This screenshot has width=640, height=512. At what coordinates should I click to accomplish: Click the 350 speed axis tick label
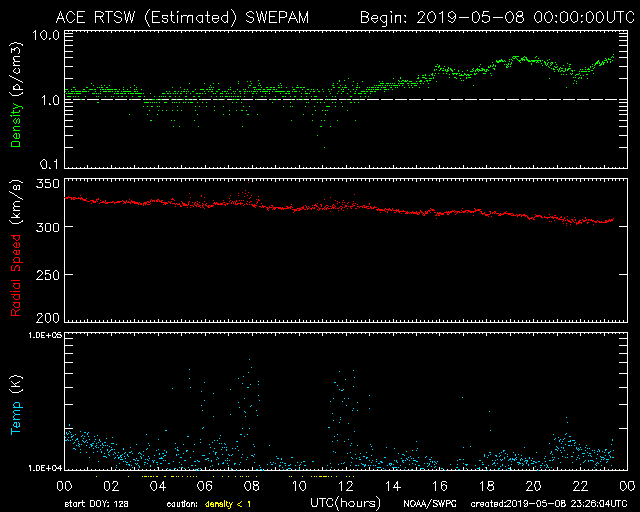coord(46,184)
